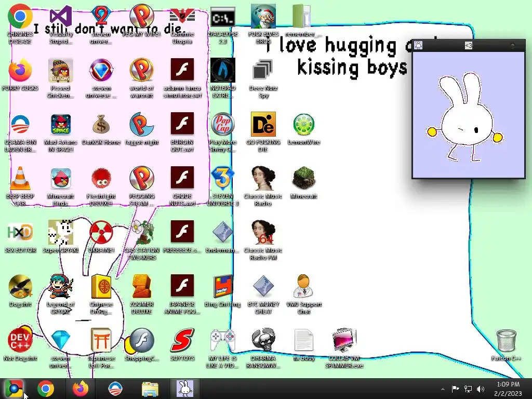The image size is (532, 399).
Task: Select the Minecraft Birds icon
Action: click(x=61, y=179)
